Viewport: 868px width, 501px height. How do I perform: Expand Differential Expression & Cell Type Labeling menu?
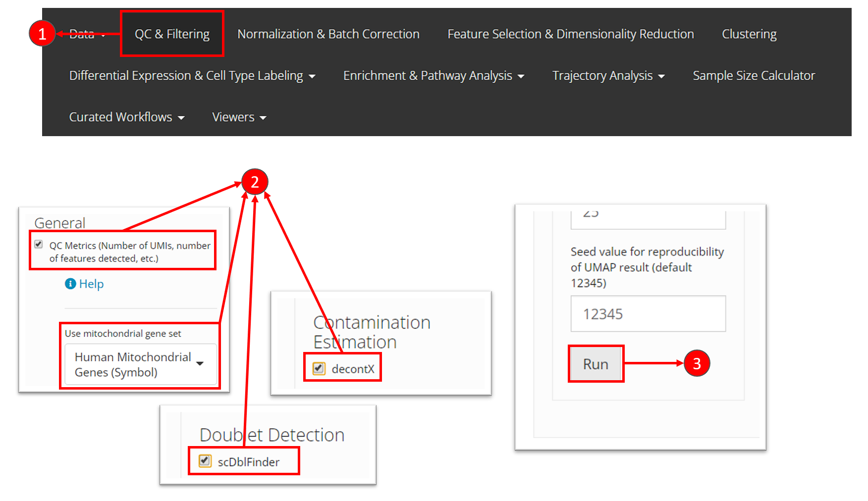point(192,76)
